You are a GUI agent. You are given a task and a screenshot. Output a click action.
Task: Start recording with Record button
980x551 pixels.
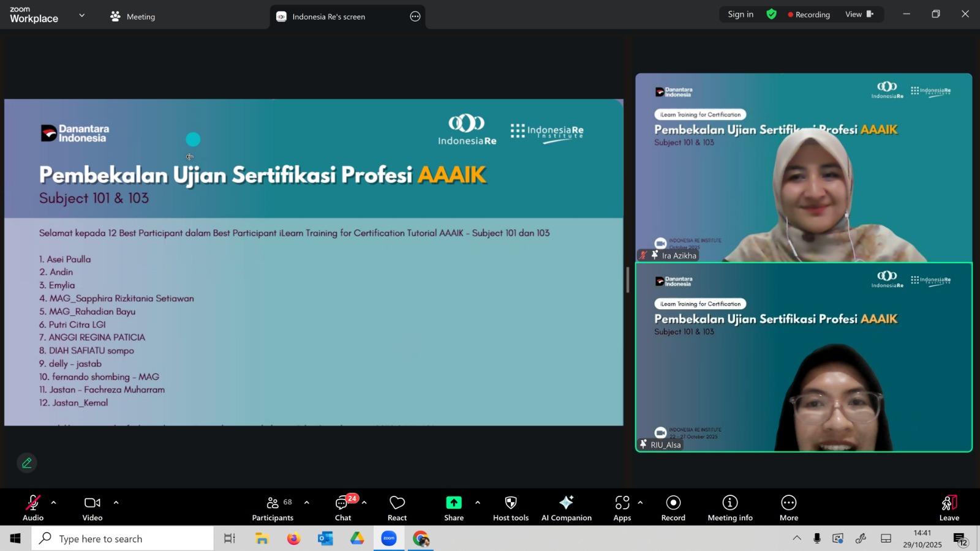pyautogui.click(x=673, y=508)
